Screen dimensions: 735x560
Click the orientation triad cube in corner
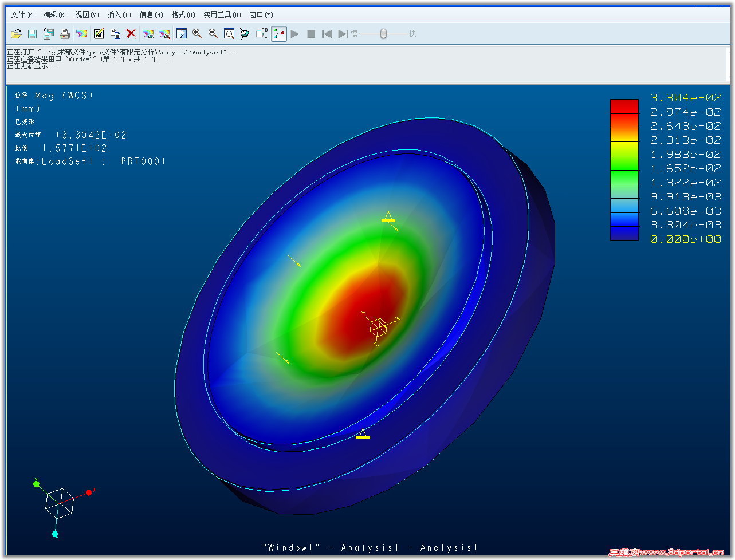pos(60,503)
